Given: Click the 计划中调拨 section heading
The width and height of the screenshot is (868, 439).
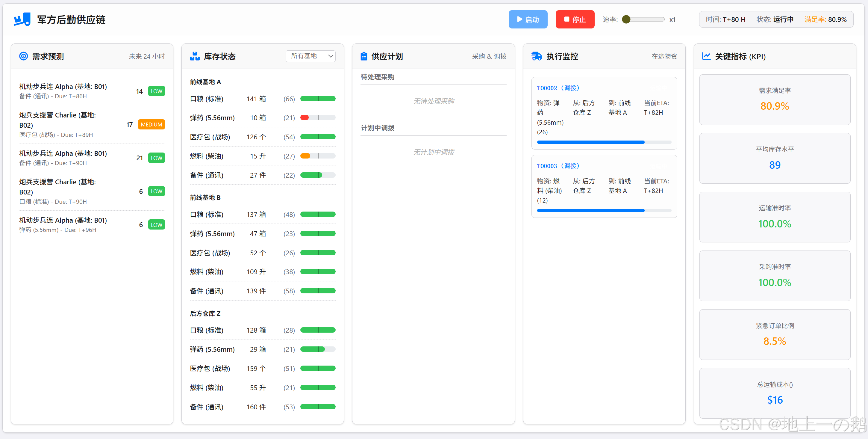Looking at the screenshot, I should point(377,128).
